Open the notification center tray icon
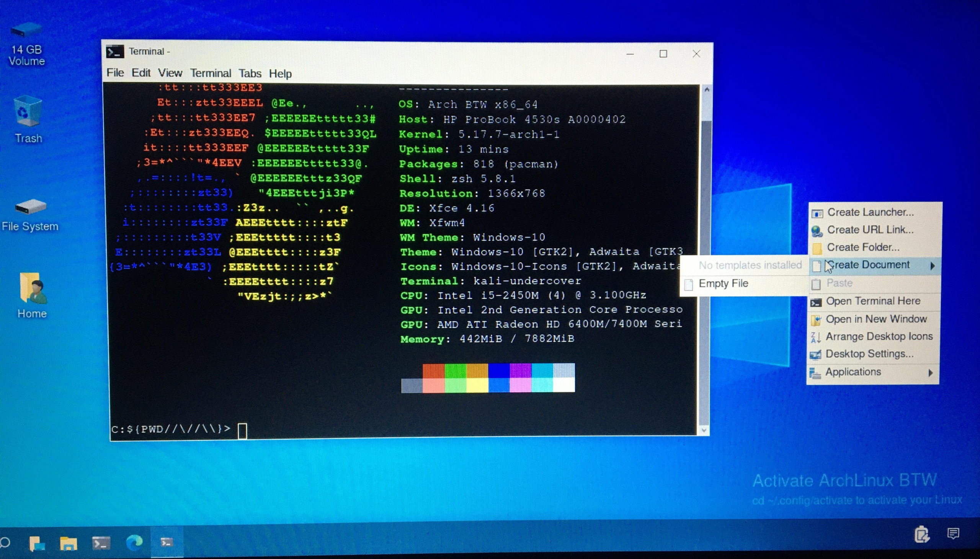This screenshot has width=980, height=559. point(953,534)
